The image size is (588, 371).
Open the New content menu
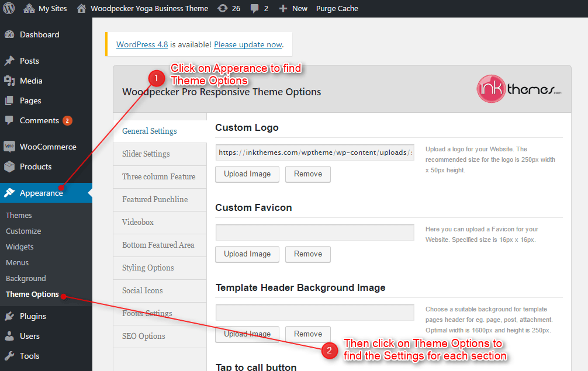[300, 8]
